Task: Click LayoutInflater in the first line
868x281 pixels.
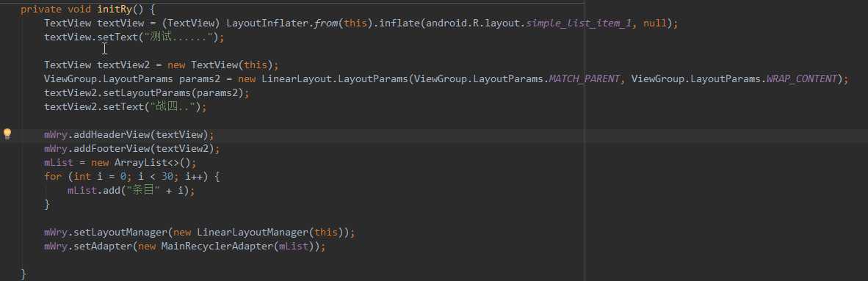Action: click(x=267, y=23)
